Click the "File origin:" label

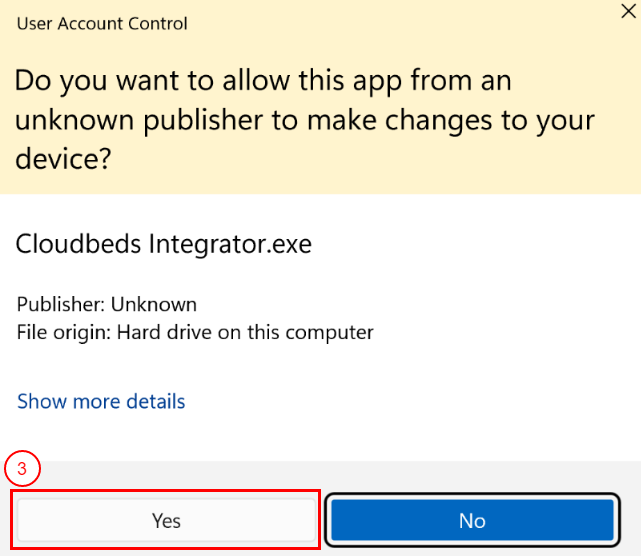[x=64, y=331]
